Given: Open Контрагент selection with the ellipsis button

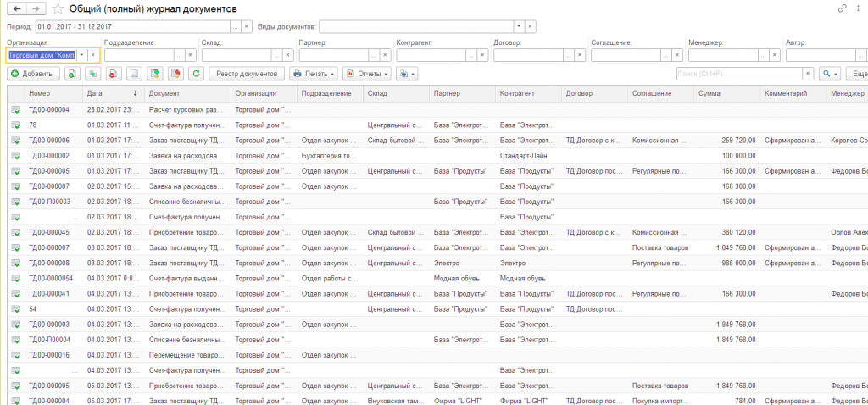Looking at the screenshot, I should (x=471, y=55).
